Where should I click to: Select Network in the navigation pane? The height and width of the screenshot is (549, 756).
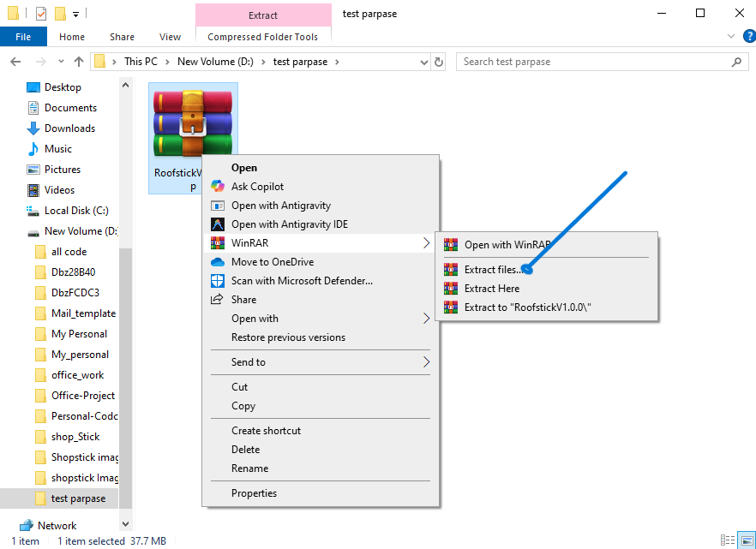[57, 525]
